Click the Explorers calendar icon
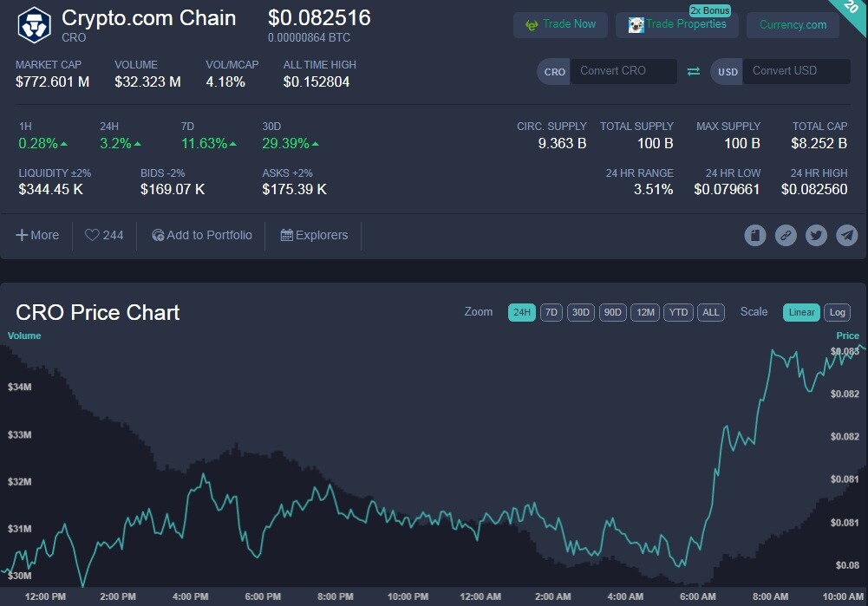This screenshot has height=606, width=868. tap(286, 235)
